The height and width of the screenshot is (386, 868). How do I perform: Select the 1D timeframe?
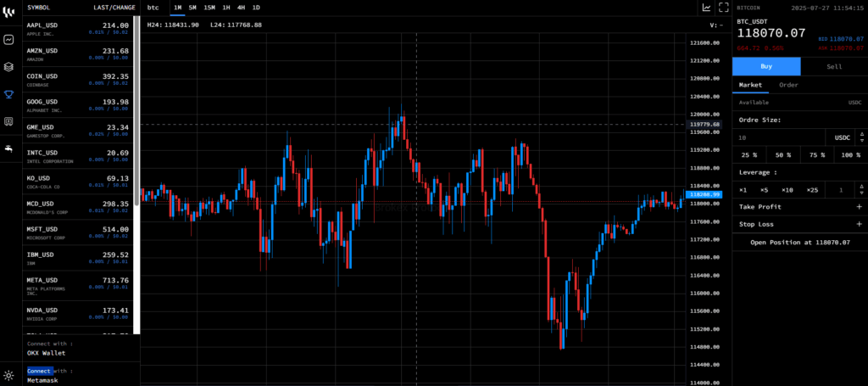(x=256, y=8)
